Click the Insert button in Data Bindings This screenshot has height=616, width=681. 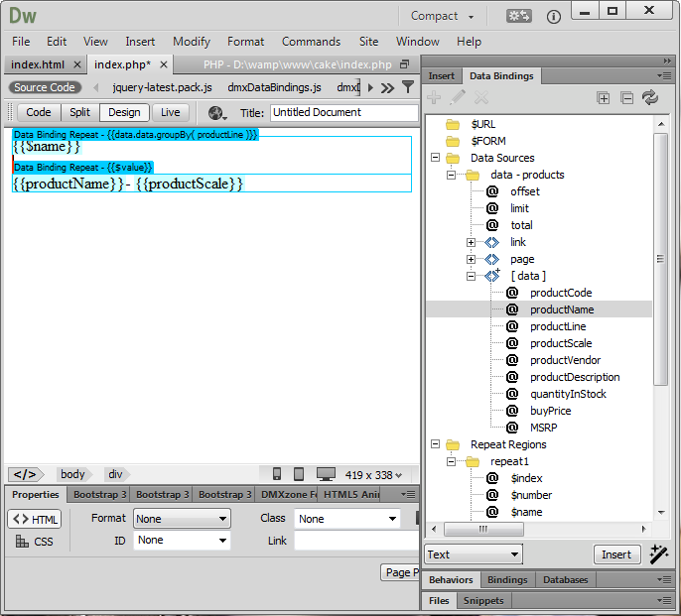pyautogui.click(x=615, y=554)
